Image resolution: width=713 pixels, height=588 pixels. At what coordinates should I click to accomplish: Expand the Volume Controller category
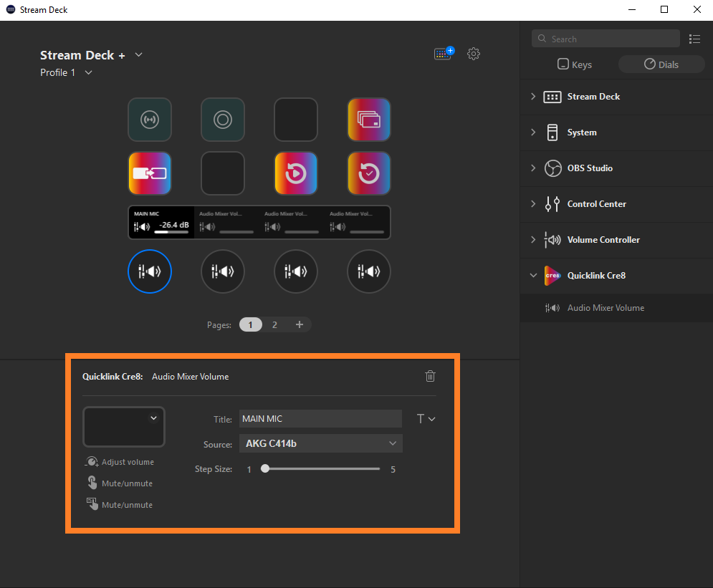click(533, 240)
